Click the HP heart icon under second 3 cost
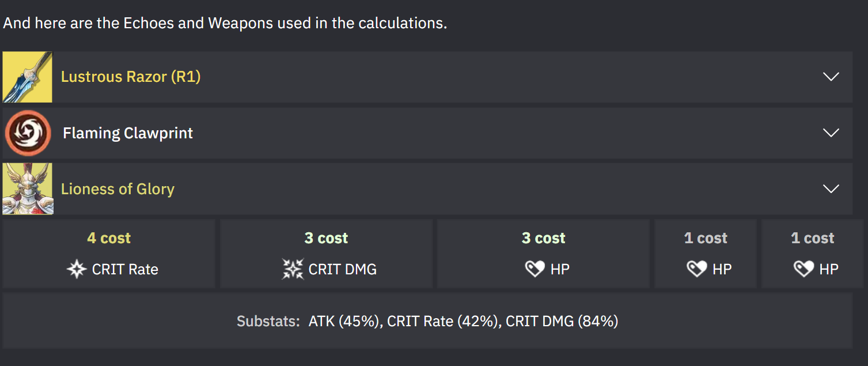 (x=535, y=269)
